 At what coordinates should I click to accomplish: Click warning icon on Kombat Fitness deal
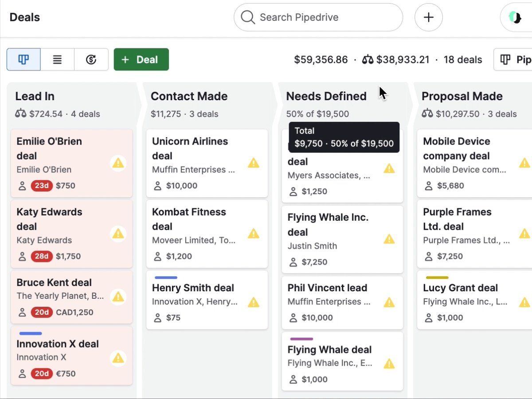[x=254, y=234]
